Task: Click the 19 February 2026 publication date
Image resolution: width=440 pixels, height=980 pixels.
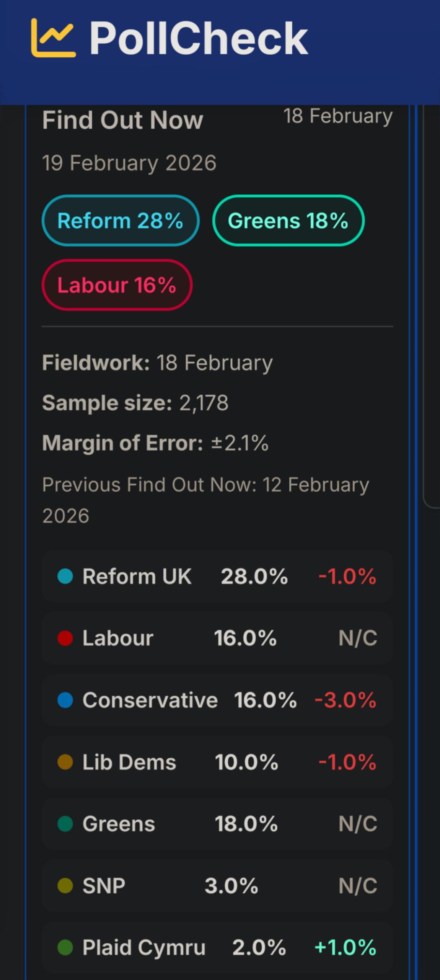Action: [129, 163]
